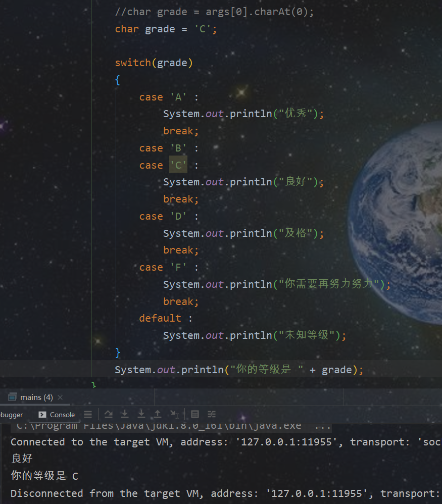
Task: Switch to the Debugger tab
Action: click(11, 415)
